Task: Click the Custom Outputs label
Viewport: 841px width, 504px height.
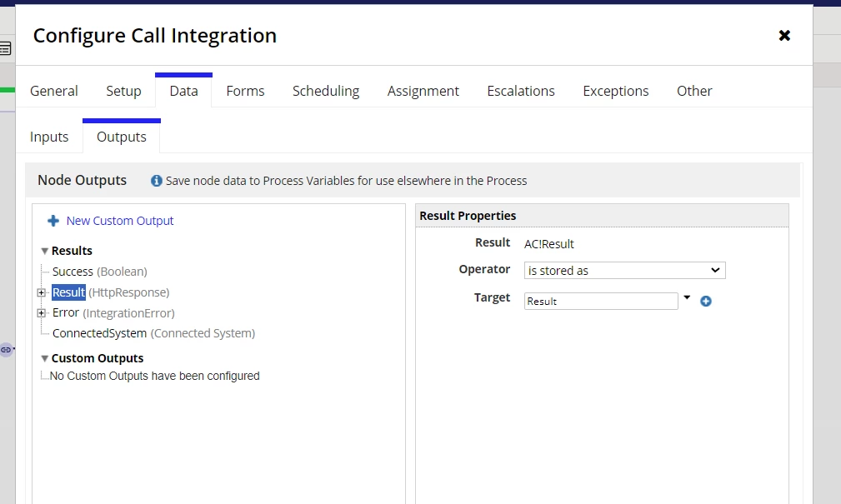Action: 97,358
